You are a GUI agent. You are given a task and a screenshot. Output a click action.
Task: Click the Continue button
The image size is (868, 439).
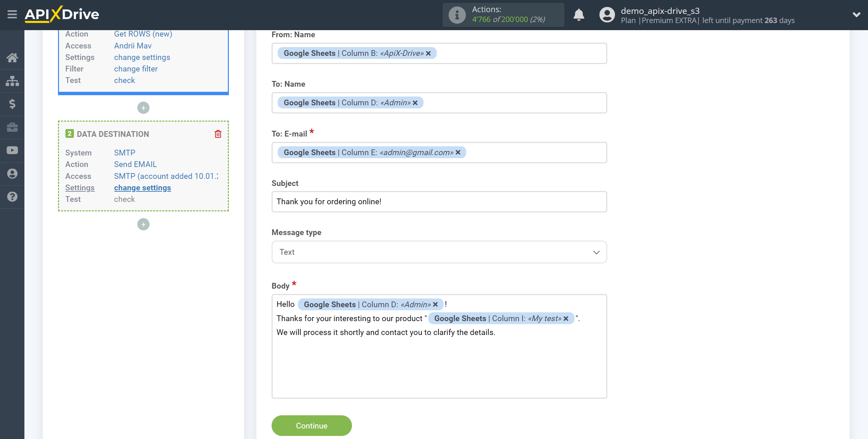pyautogui.click(x=312, y=425)
